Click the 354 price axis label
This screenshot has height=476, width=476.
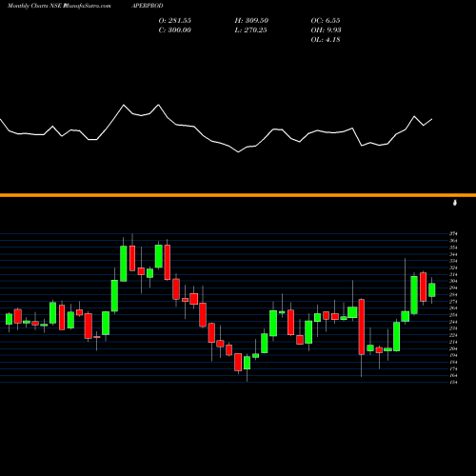pos(453,248)
